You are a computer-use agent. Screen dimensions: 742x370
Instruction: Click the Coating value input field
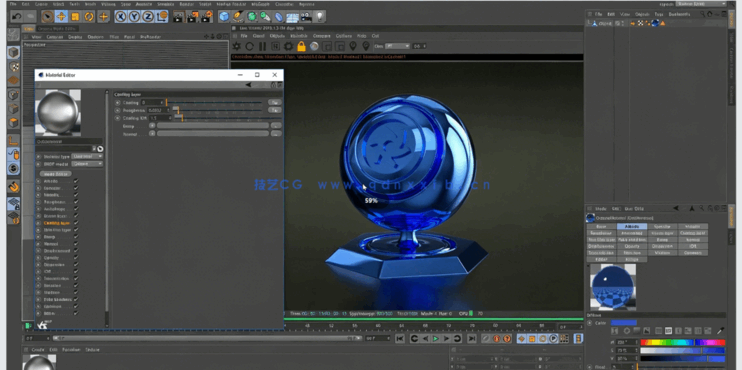click(x=152, y=102)
